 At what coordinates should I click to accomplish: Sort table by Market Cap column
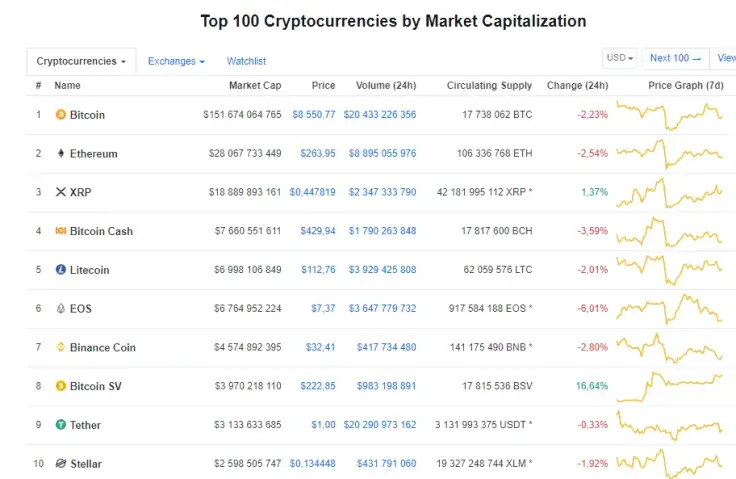click(255, 86)
